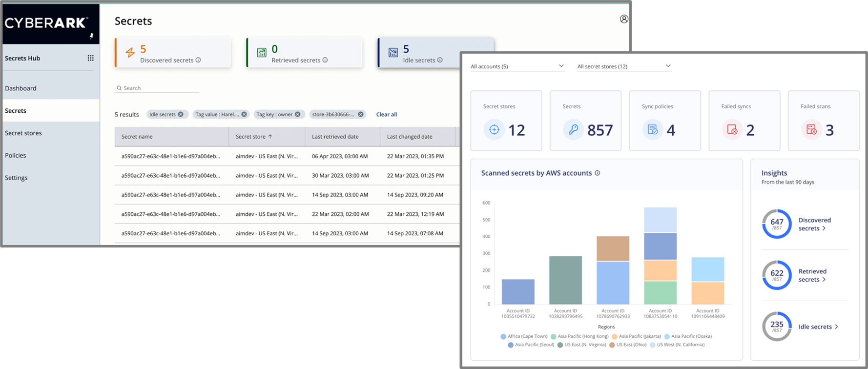868x369 pixels.
Task: Click the Failed syncs icon
Action: click(x=732, y=130)
